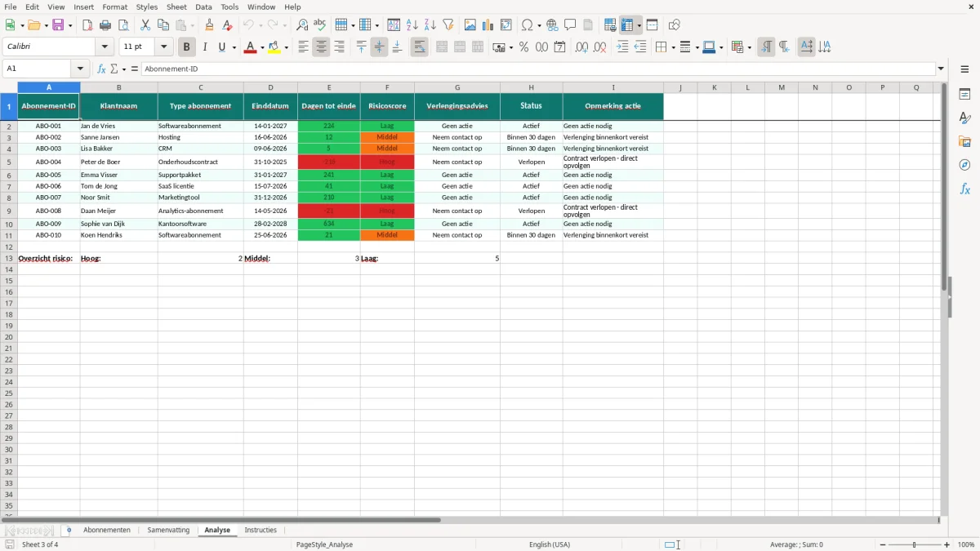Click the Clear Direct Formatting icon
The width and height of the screenshot is (980, 551).
pyautogui.click(x=228, y=25)
